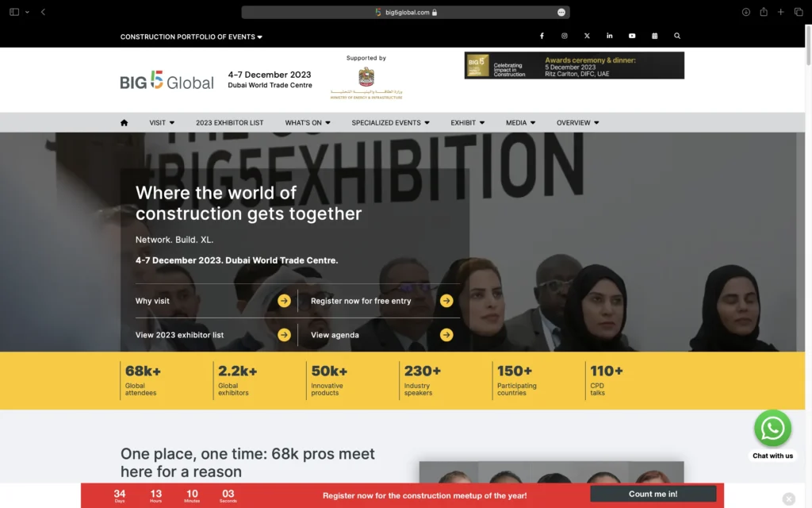Click the 34 Days countdown value

click(x=120, y=495)
